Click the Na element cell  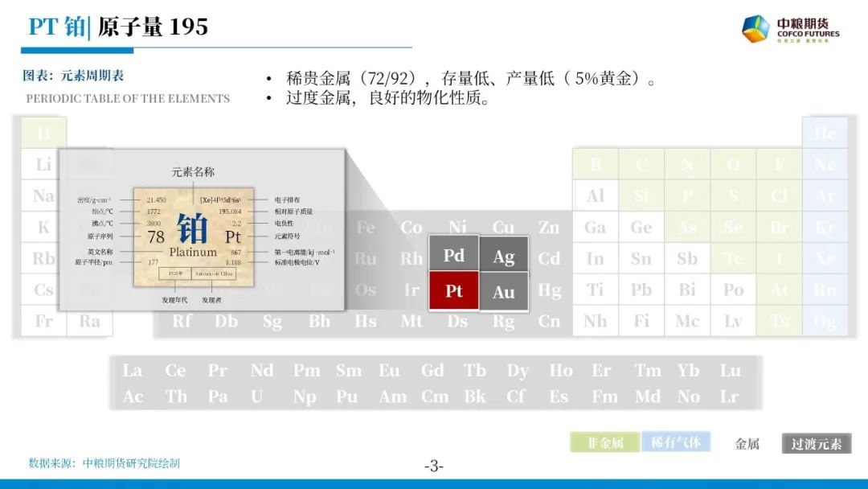coord(43,195)
